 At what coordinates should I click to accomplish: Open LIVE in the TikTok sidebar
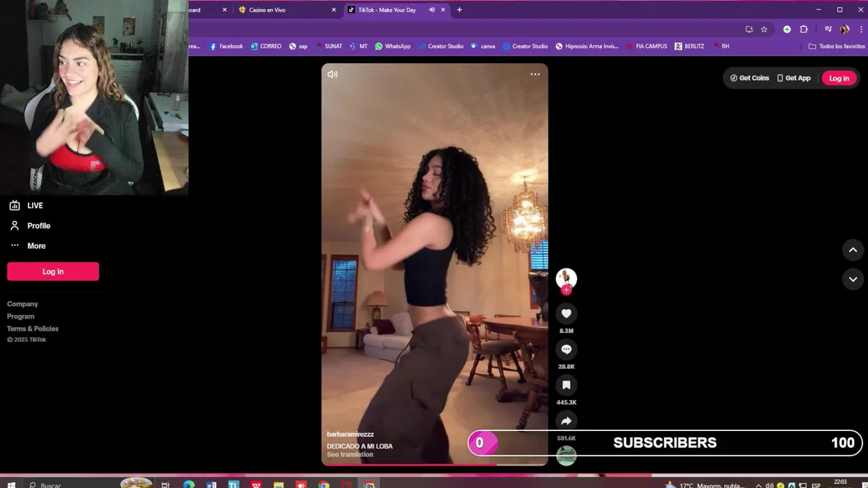pos(27,205)
